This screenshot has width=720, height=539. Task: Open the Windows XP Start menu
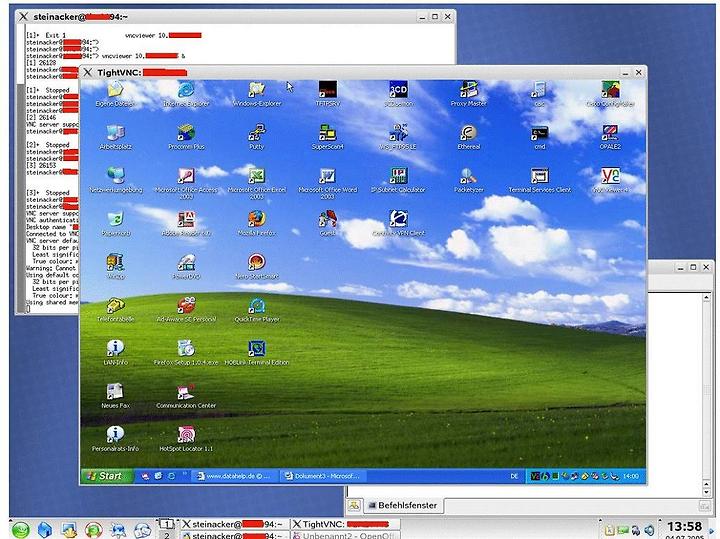click(107, 476)
